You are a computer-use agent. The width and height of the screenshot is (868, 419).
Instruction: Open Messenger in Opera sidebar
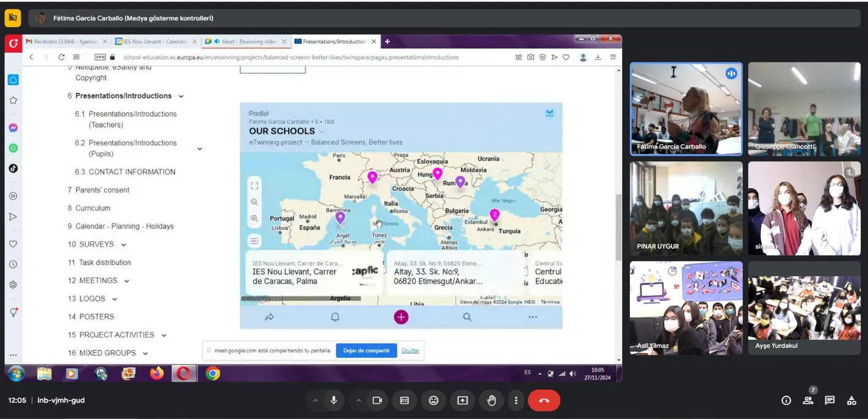tap(13, 128)
